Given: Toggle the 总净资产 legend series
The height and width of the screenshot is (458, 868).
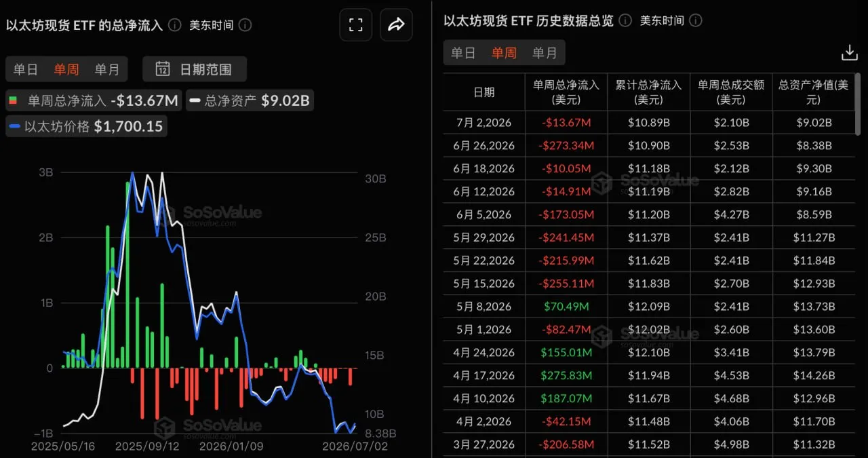Looking at the screenshot, I should (250, 101).
